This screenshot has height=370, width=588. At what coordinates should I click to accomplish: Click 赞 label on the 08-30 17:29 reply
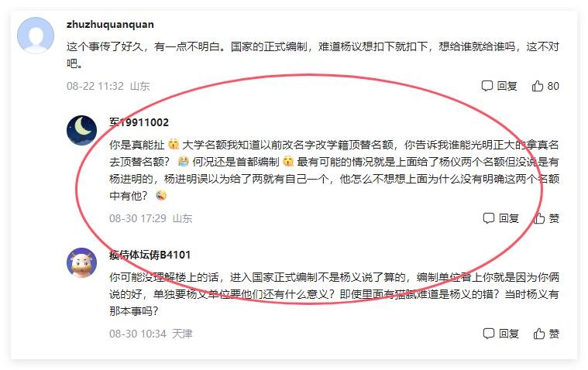[554, 218]
